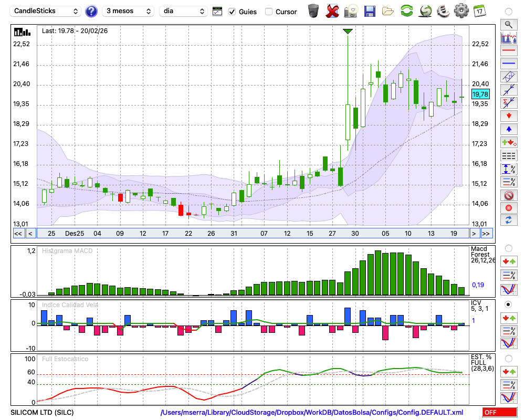Open the CandleSticks chart type dropdown
The width and height of the screenshot is (525, 420).
click(x=46, y=11)
